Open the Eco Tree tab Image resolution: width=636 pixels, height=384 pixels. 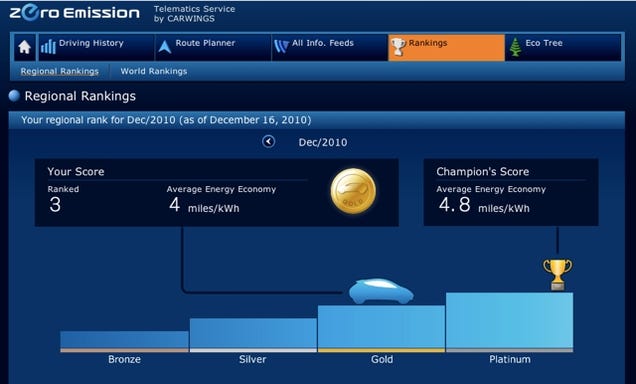tap(563, 47)
